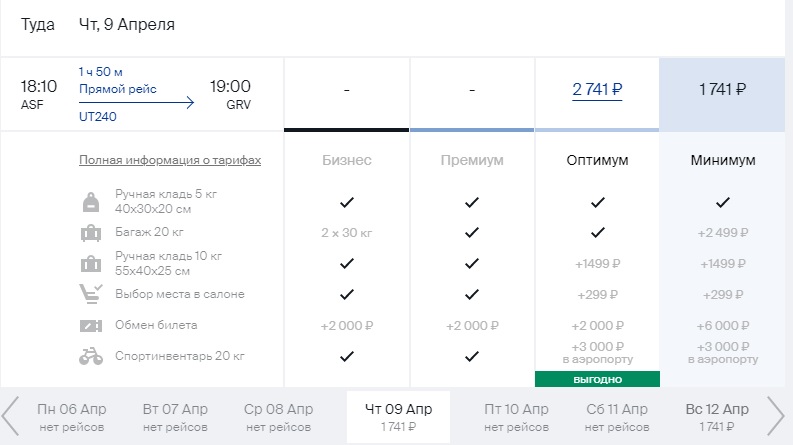Screen dimensions: 793x445
Task: Select the Оптимум fare for 2 741 ₽
Action: tap(597, 89)
